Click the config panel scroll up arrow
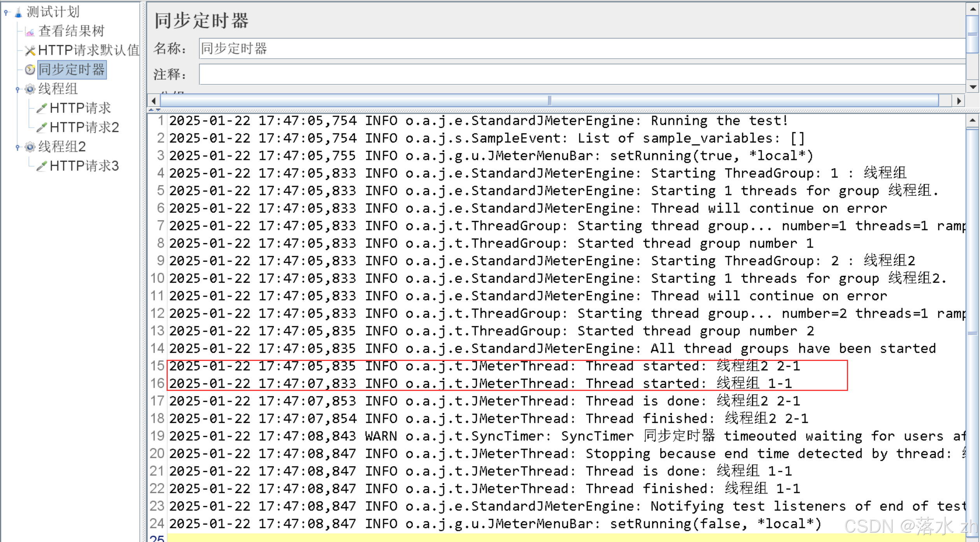 (x=973, y=9)
